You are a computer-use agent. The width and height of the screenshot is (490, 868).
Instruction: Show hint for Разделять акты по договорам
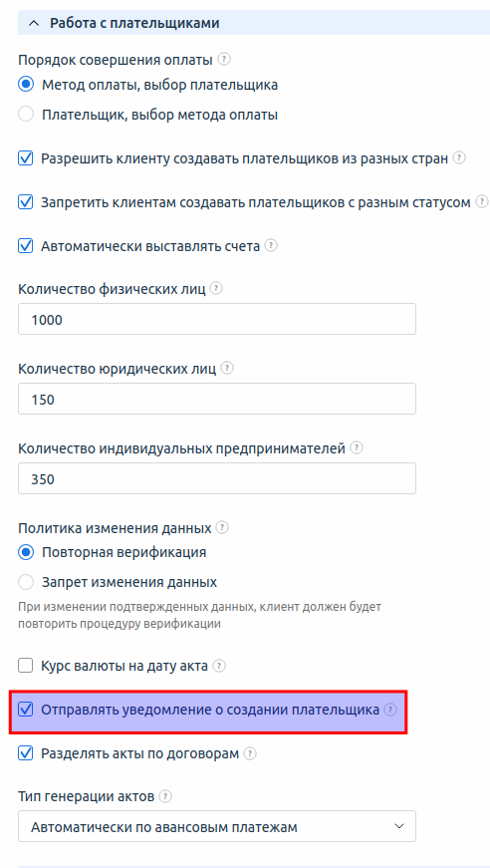[251, 753]
